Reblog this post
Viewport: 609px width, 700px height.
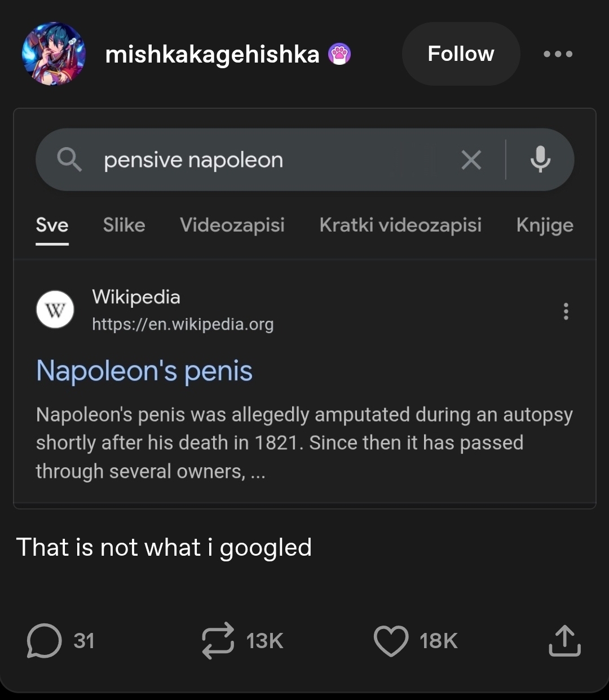218,641
